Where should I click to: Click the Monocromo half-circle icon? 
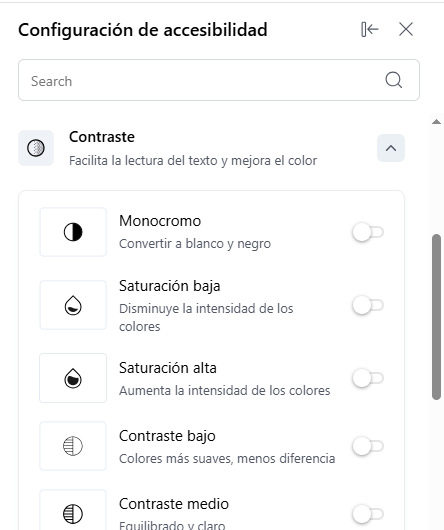(73, 232)
